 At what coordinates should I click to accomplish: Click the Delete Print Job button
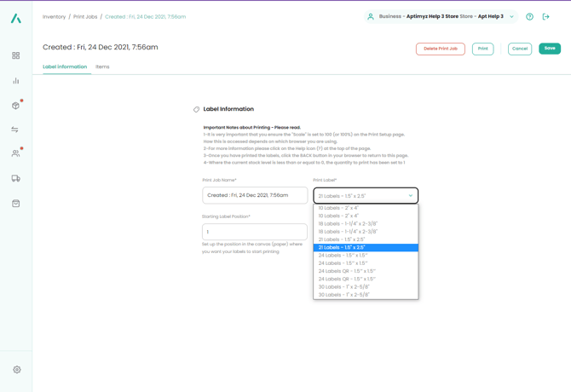coord(440,49)
